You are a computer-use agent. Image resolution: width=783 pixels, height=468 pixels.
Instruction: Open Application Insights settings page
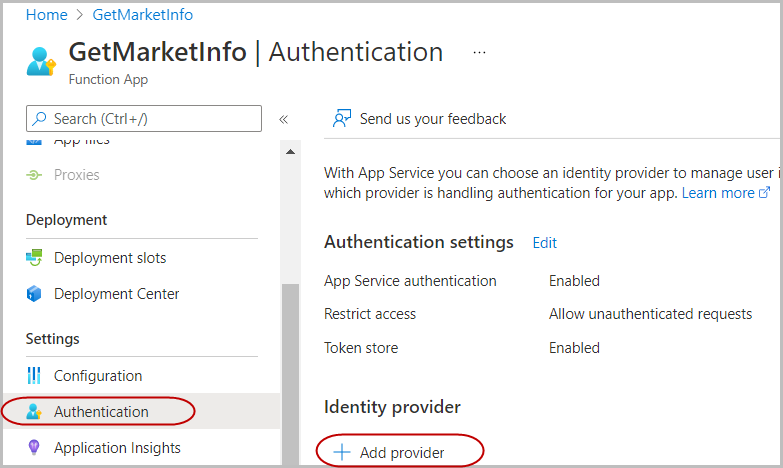[117, 448]
